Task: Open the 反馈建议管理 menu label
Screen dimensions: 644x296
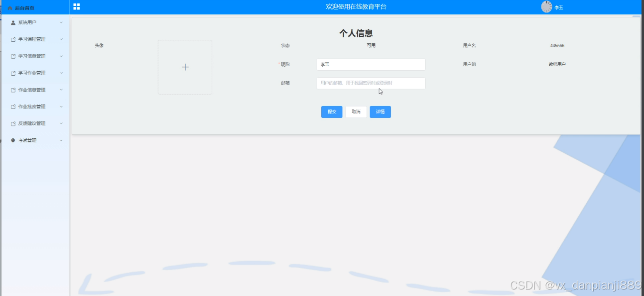Action: coord(32,123)
